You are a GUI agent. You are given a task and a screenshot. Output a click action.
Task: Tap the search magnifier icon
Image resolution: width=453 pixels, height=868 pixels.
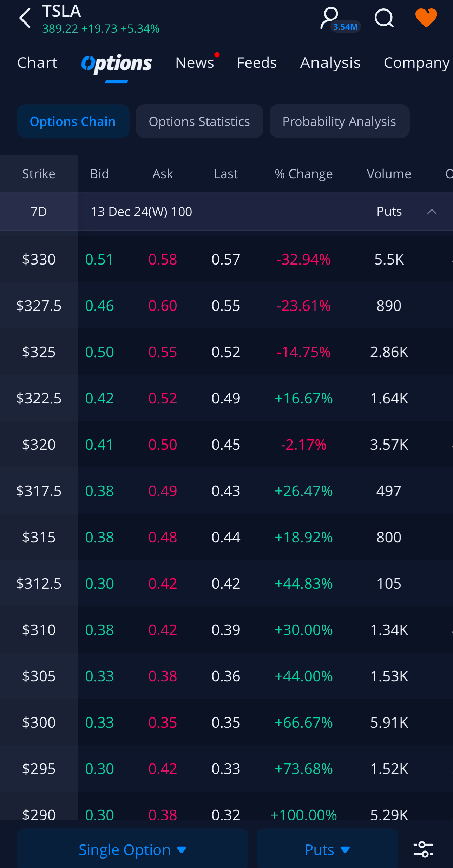[x=384, y=18]
